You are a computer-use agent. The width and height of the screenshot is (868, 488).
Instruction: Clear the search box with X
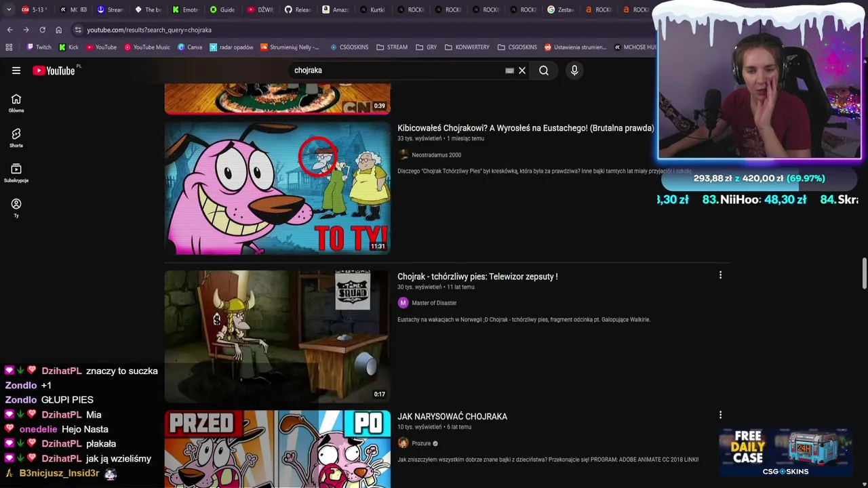[522, 70]
